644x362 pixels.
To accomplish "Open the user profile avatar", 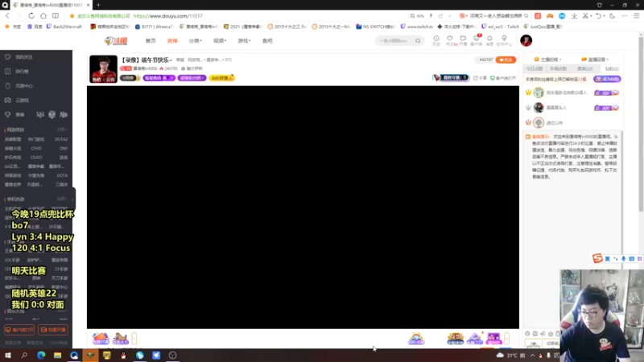I will pos(526,40).
